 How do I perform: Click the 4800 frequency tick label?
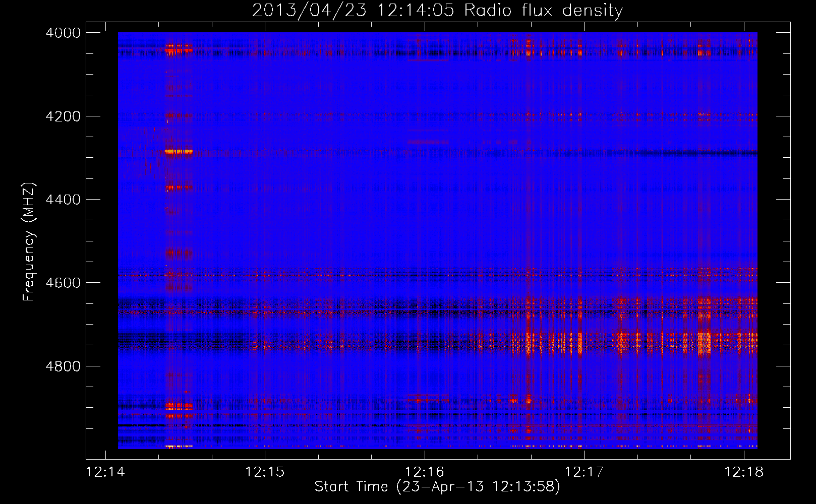click(x=63, y=366)
